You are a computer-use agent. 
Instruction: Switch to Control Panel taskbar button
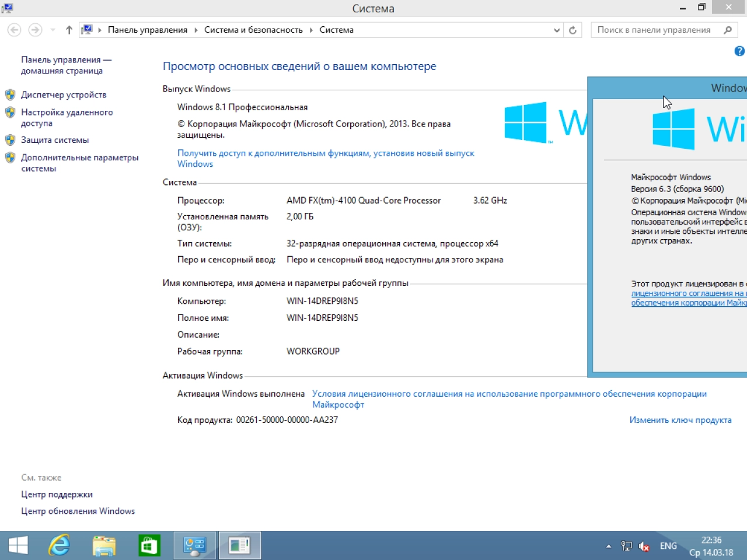point(194,545)
